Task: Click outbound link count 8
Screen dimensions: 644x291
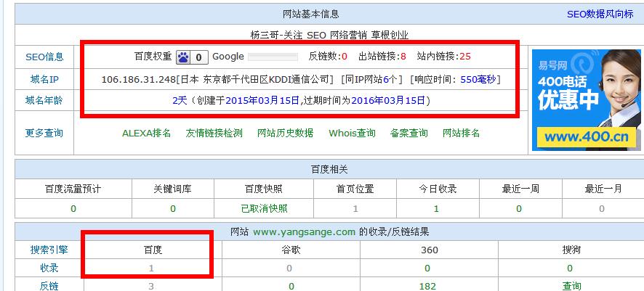Action: [403, 57]
